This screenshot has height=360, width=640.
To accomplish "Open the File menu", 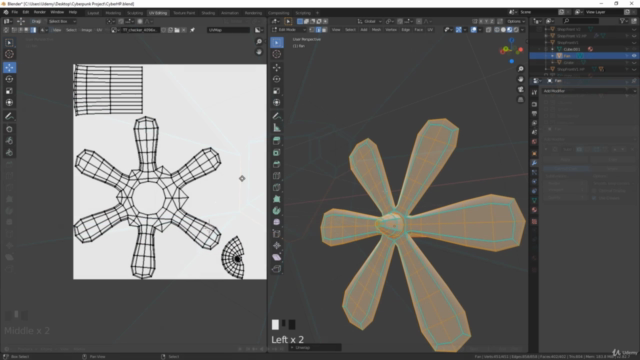I will coord(15,12).
